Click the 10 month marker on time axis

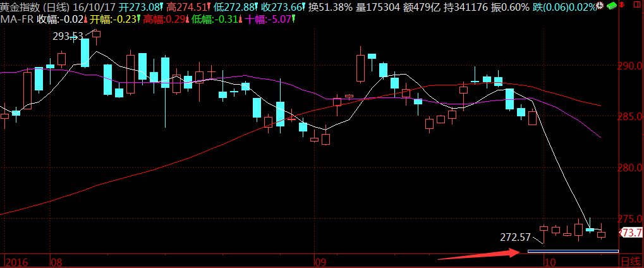(550, 261)
